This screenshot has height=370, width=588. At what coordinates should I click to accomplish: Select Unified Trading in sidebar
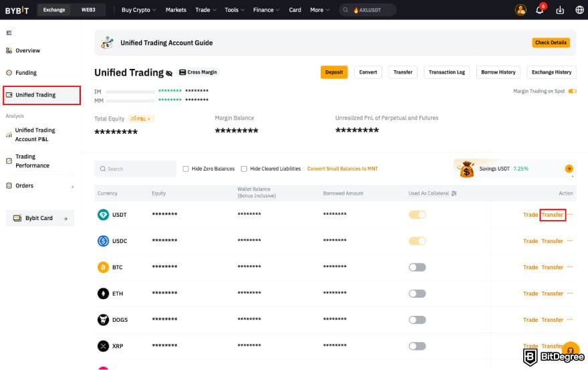[x=41, y=95]
